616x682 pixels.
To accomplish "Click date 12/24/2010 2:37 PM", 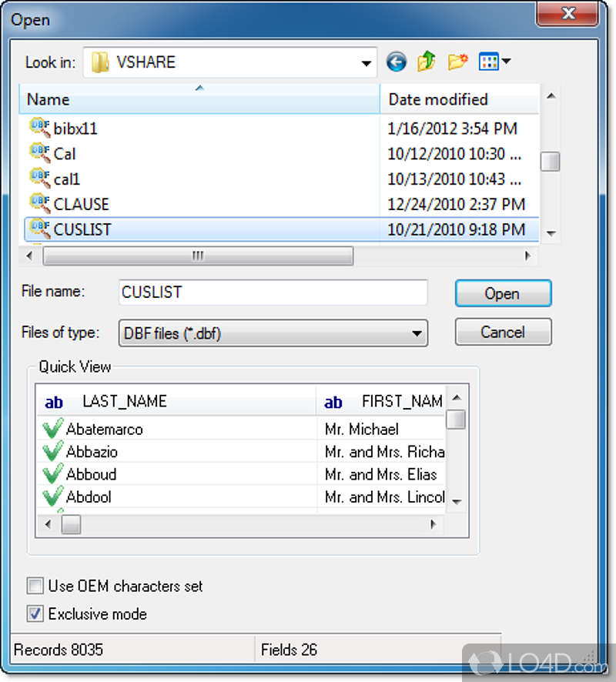I will pos(457,205).
